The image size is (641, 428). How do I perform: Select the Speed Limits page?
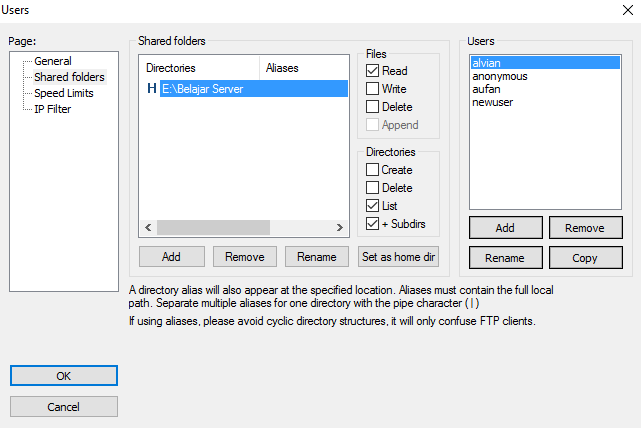[65, 93]
